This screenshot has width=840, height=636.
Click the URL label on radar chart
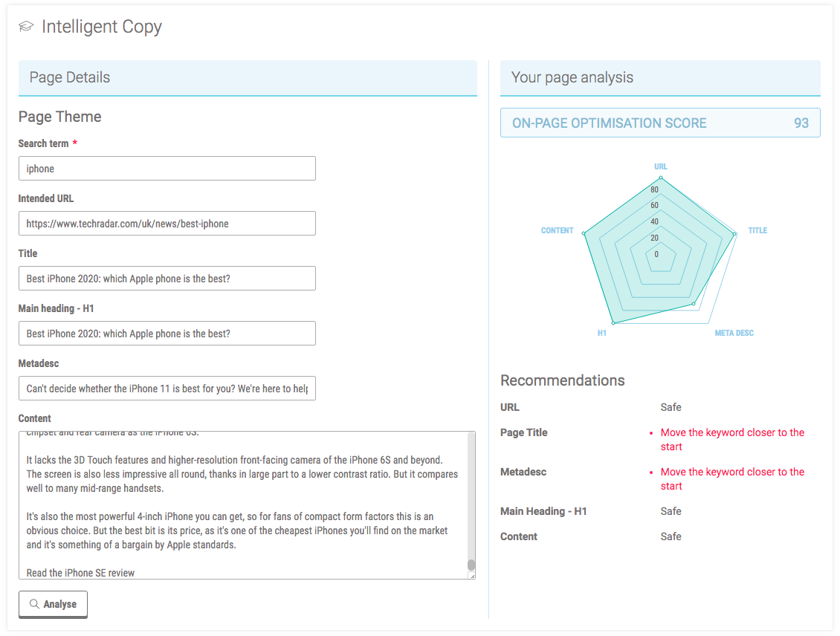[661, 166]
